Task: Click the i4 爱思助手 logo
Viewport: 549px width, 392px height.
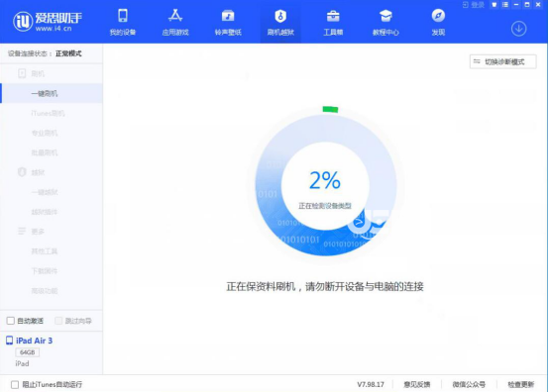Action: pyautogui.click(x=48, y=21)
